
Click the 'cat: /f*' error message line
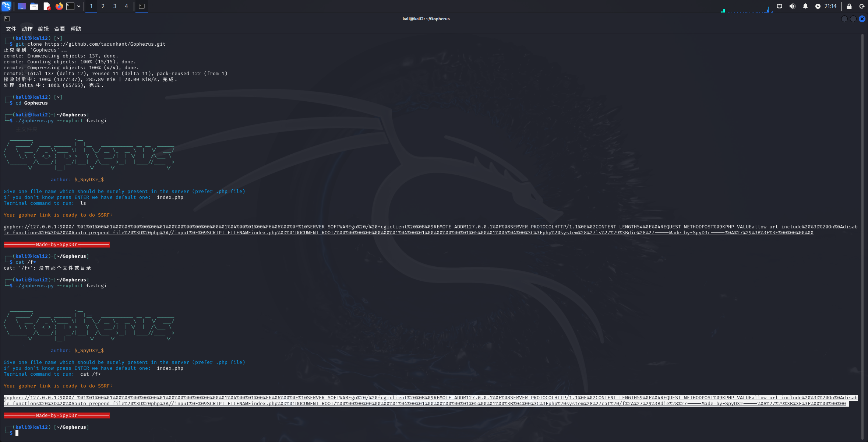pyautogui.click(x=47, y=268)
